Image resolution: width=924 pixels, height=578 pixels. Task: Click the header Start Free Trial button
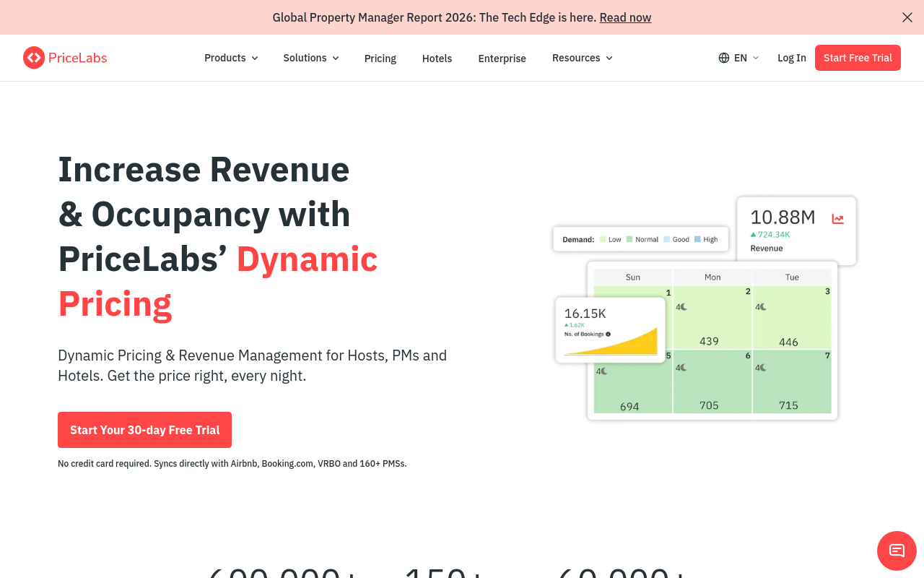858,58
